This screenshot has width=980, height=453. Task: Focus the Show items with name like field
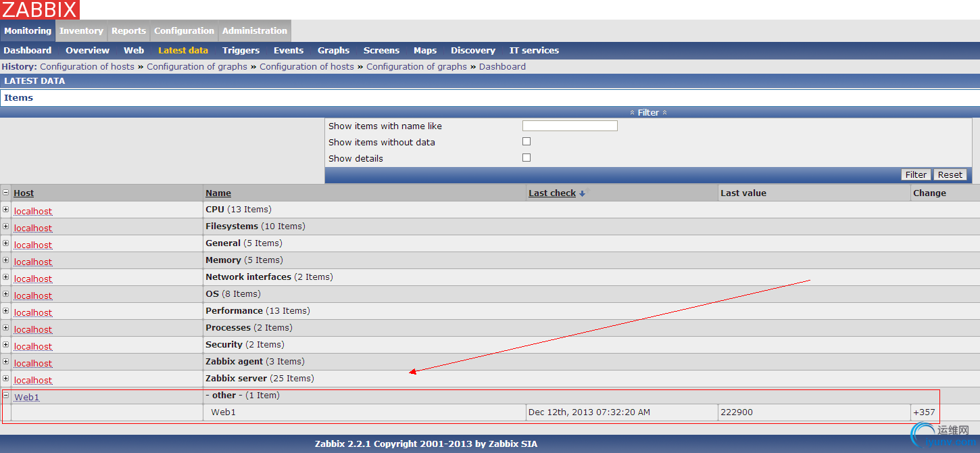570,126
